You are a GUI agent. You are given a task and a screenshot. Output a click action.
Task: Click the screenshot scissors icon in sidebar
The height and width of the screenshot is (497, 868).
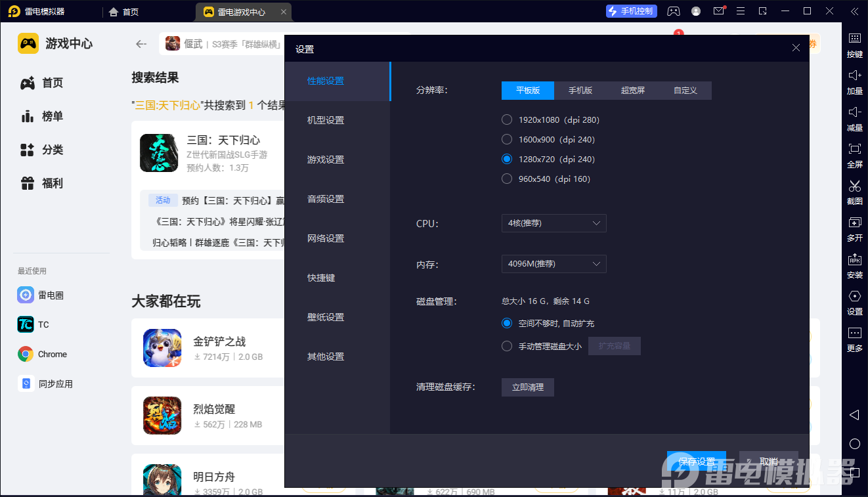pos(854,186)
